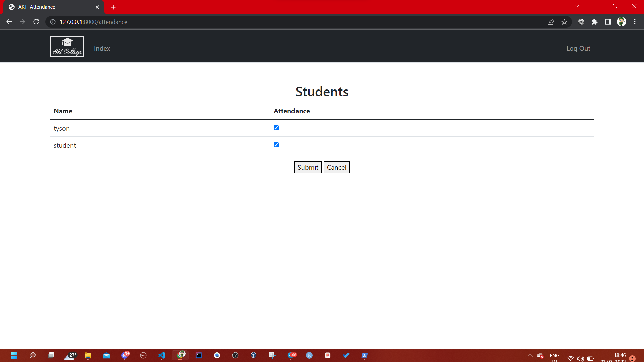Open the notification badge showing 3

click(x=632, y=359)
